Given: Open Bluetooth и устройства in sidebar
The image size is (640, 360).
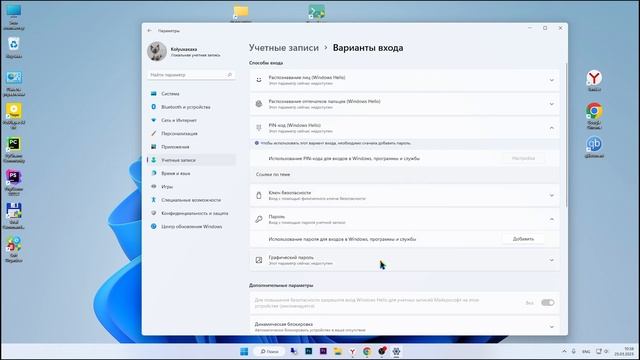Looking at the screenshot, I should [x=191, y=107].
